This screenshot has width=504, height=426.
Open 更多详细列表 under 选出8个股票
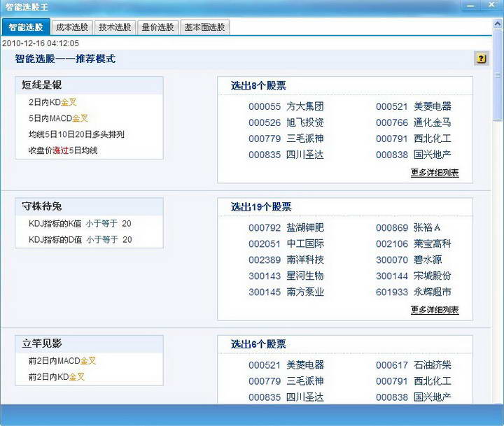coord(434,172)
